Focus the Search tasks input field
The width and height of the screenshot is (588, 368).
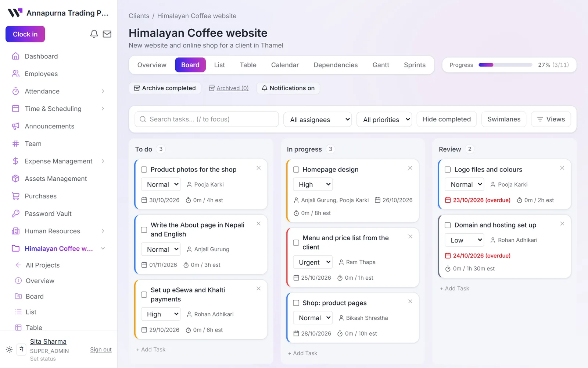[207, 119]
